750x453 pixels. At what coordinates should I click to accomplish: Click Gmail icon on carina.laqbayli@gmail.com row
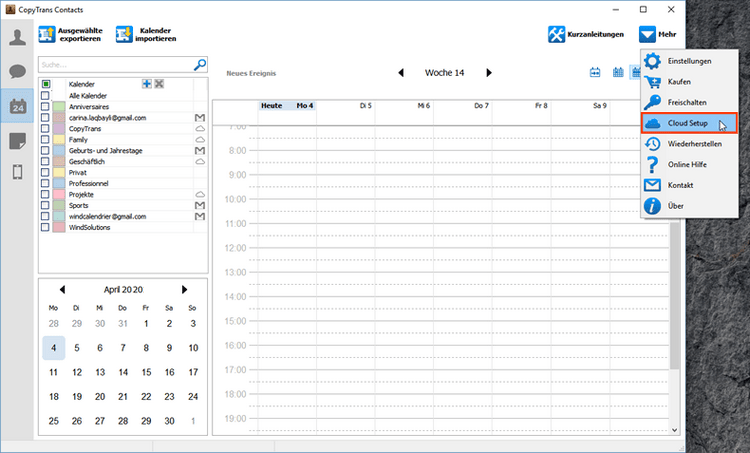coord(200,118)
